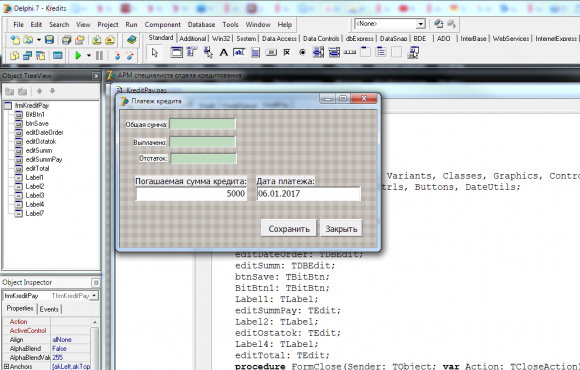Expand the Anchors property node
Viewport: 580px width, 370px height.
[6, 366]
